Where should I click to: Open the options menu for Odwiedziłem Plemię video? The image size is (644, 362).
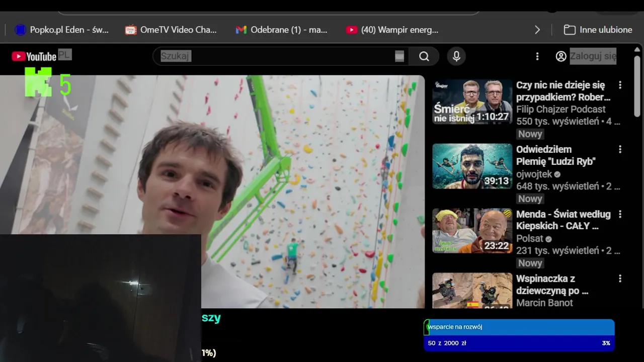pyautogui.click(x=620, y=149)
